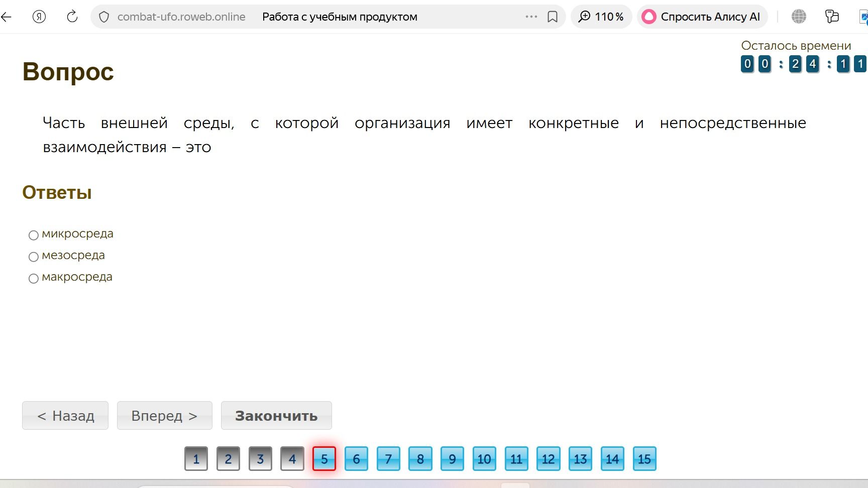Reload the page with refresh icon
868x488 pixels.
[x=72, y=17]
